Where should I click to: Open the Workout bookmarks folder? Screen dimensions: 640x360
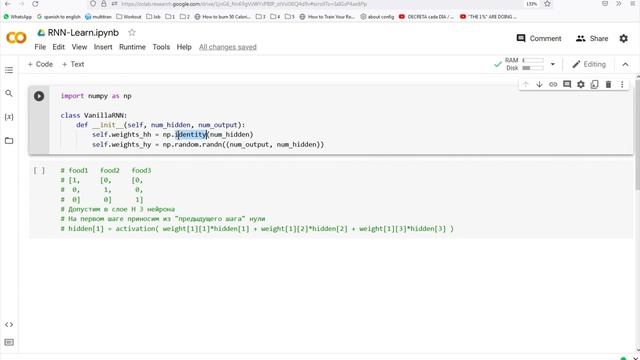[129, 17]
